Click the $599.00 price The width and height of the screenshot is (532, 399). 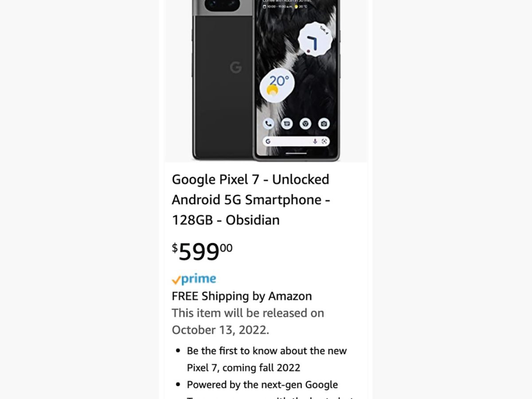(202, 251)
